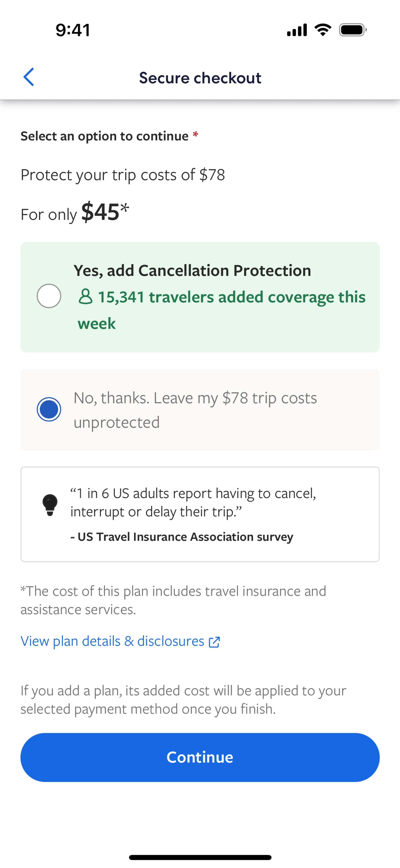Tap the back chevron arrow
Viewport: 400px width, 868px height.
click(29, 77)
